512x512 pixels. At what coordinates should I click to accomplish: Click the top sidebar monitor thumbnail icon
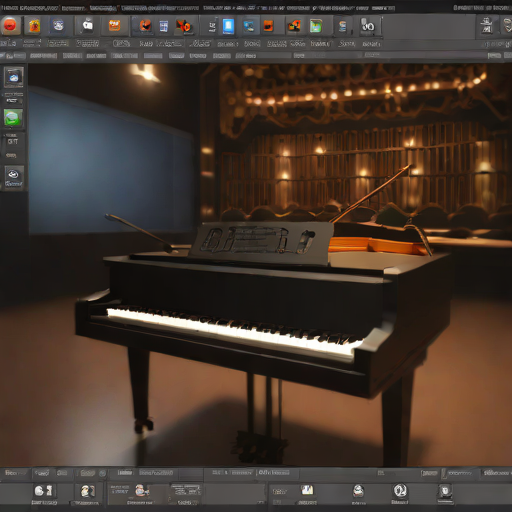tap(14, 77)
